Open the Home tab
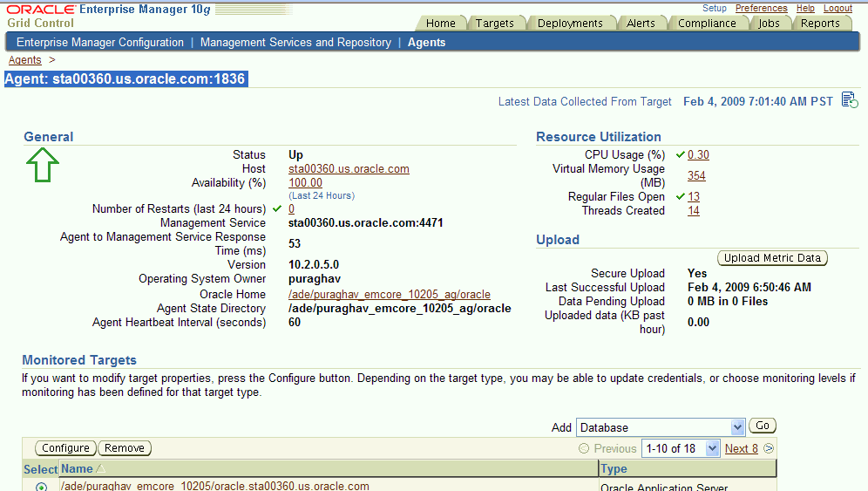Screen dimensions: 868x491 [x=441, y=24]
